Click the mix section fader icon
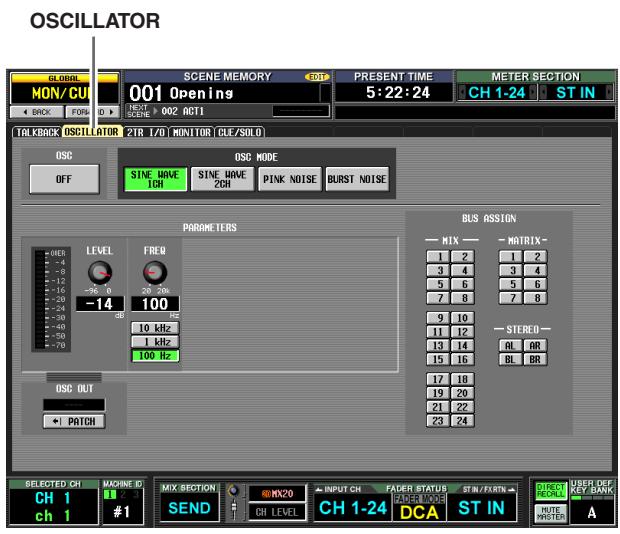 pyautogui.click(x=234, y=509)
